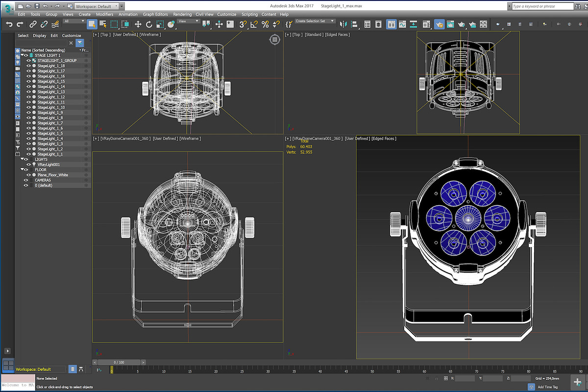Open the Modifiers menu
The image size is (588, 392).
tap(104, 14)
